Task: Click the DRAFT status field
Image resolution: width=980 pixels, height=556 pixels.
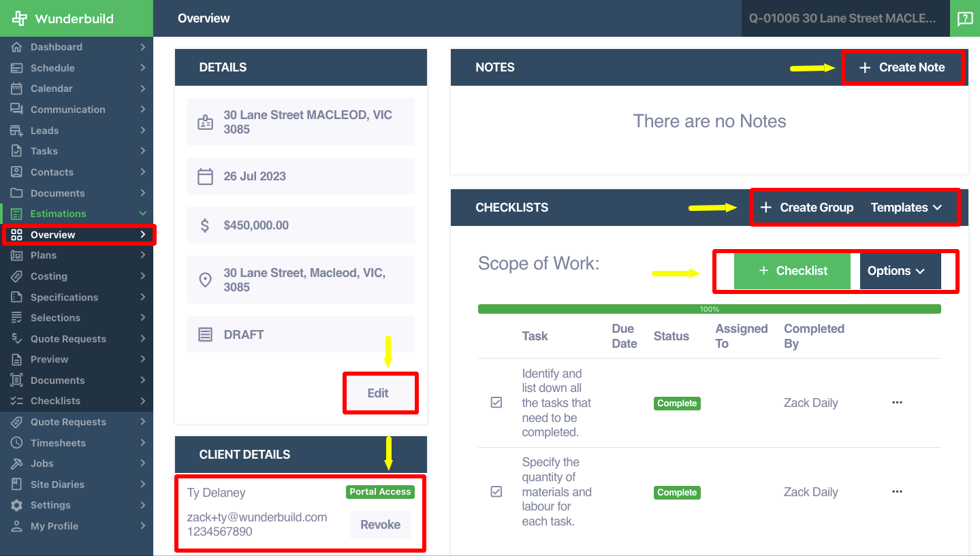Action: (x=301, y=334)
